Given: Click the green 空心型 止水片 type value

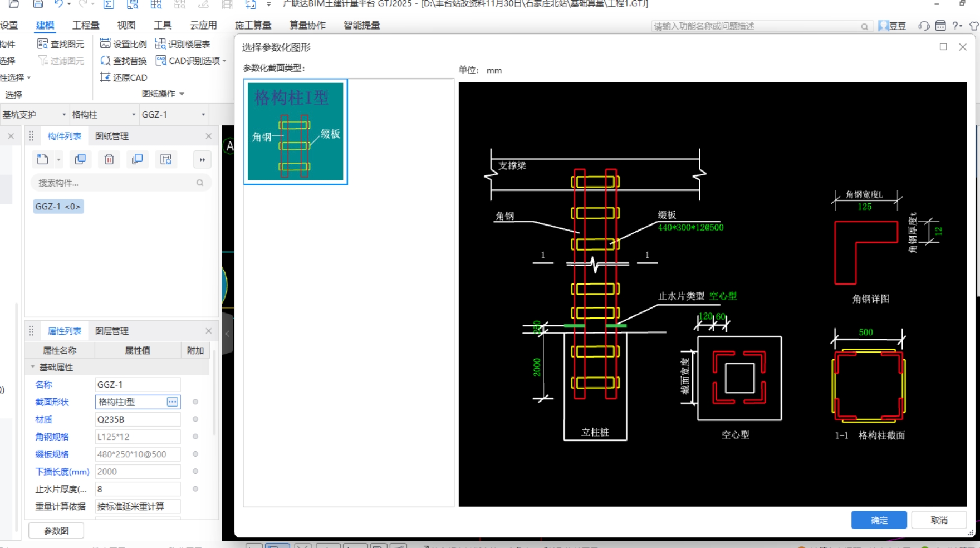Looking at the screenshot, I should [723, 296].
